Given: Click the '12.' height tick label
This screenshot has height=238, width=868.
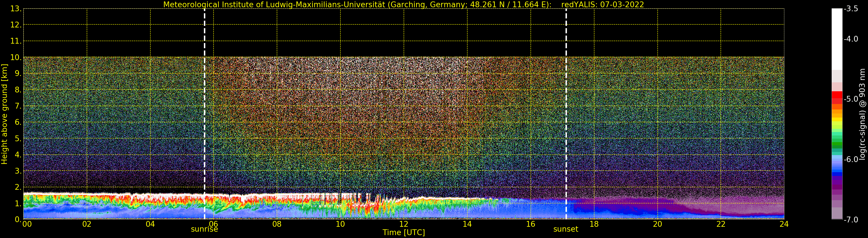Looking at the screenshot, I should click(16, 25).
